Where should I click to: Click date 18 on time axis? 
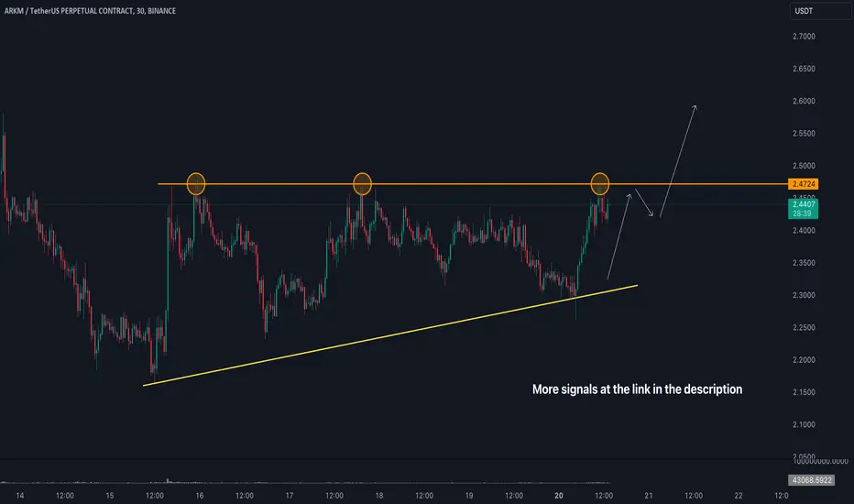[x=379, y=495]
